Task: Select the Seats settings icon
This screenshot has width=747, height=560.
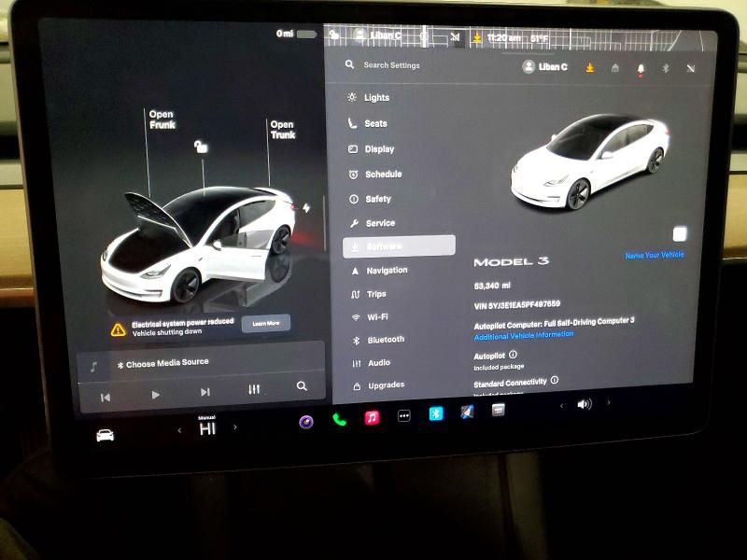Action: [x=351, y=122]
